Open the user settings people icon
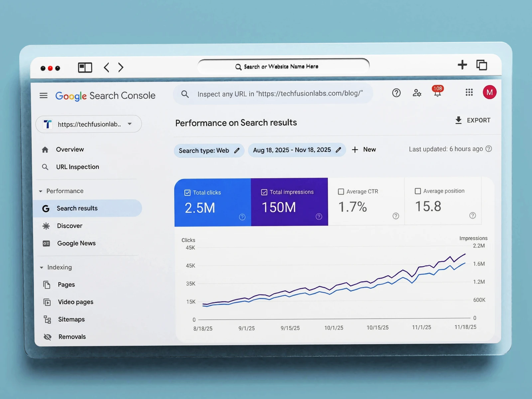The height and width of the screenshot is (399, 532). click(x=417, y=93)
